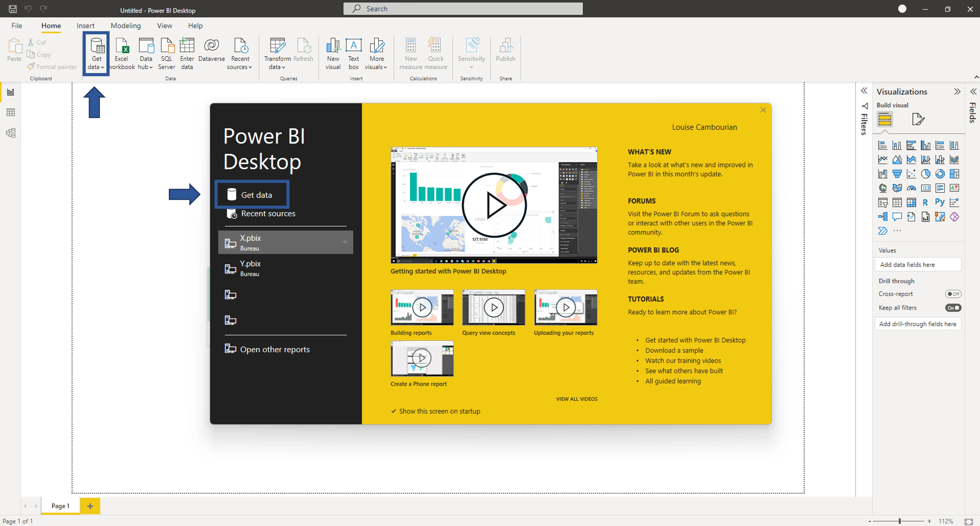Open the Modeling ribbon tab
The width and height of the screenshot is (980, 526).
tap(126, 25)
